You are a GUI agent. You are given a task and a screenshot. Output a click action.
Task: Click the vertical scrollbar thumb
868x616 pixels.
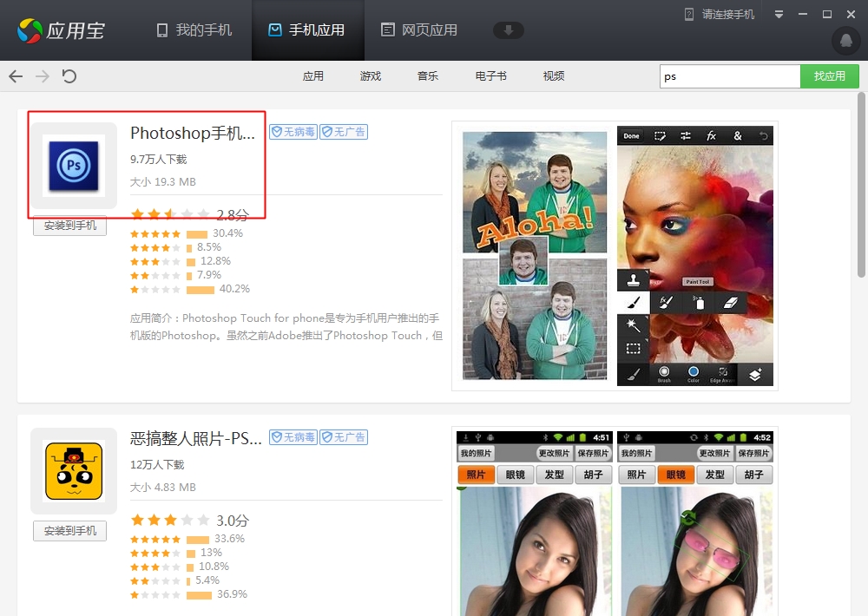click(861, 184)
